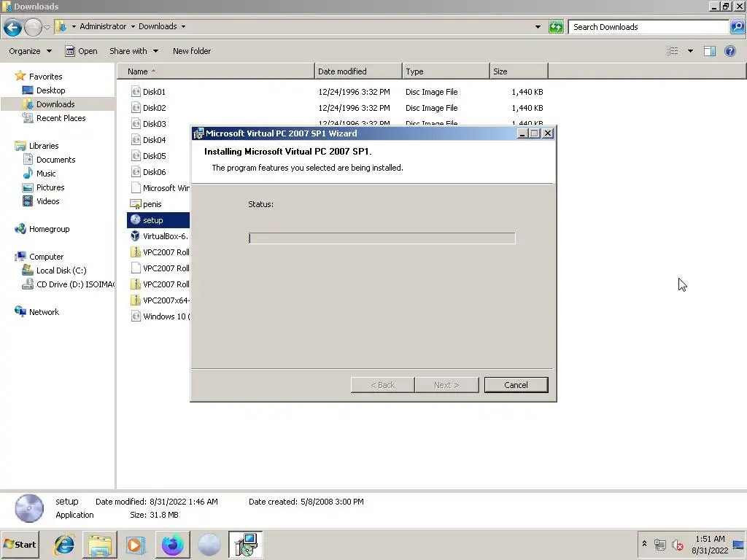The image size is (747, 560).
Task: Select the VirtualBox-6 installer file
Action: 159,236
